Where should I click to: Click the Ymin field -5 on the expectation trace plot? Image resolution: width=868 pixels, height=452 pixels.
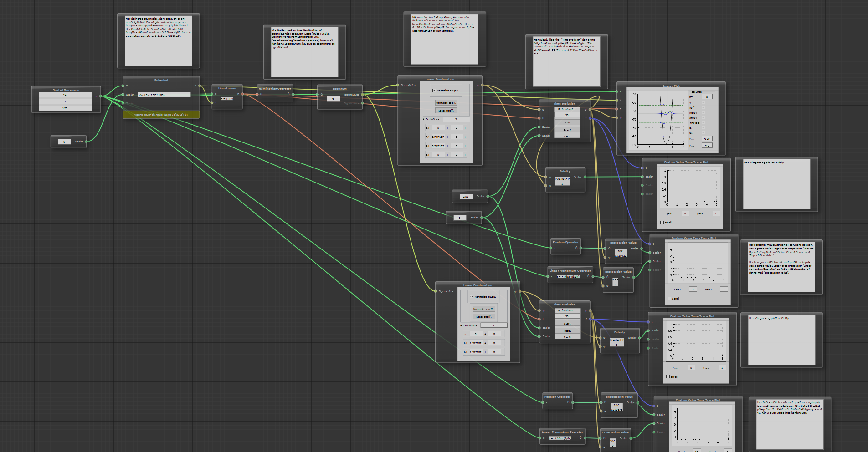click(x=693, y=289)
